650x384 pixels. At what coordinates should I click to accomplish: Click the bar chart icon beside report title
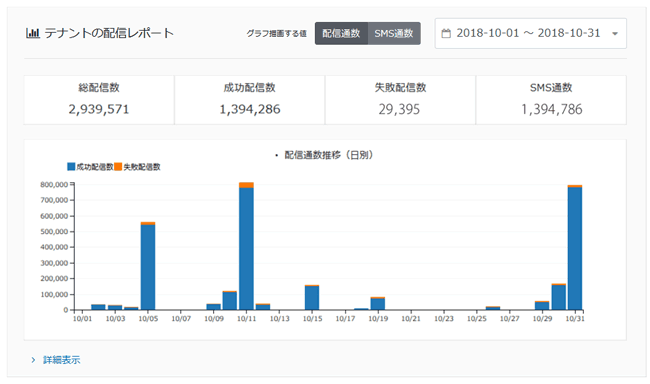[32, 33]
